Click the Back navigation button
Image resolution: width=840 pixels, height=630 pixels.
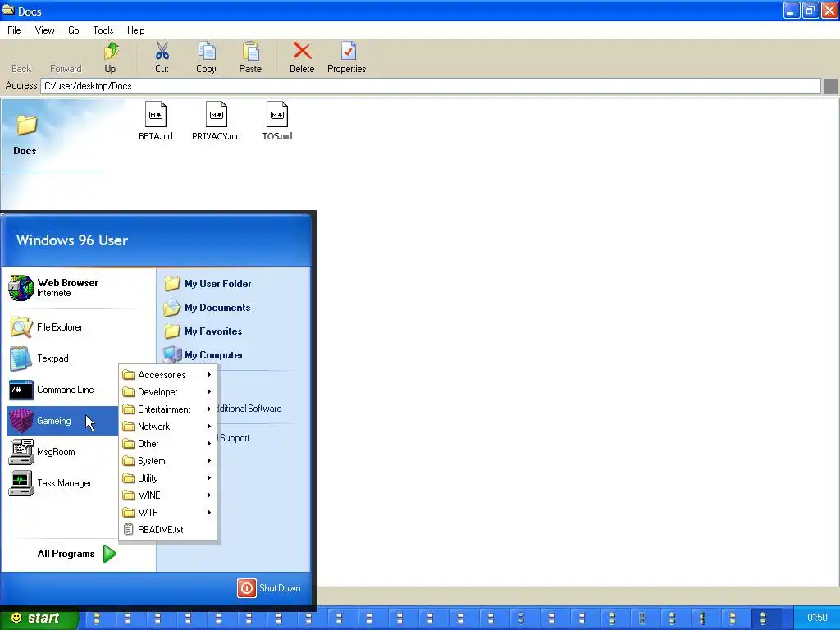pos(21,69)
